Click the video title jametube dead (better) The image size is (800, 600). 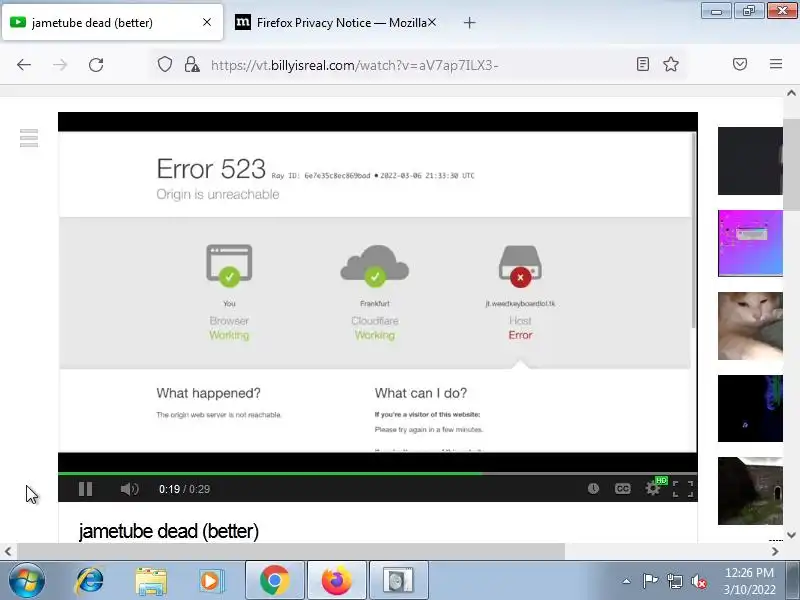pyautogui.click(x=168, y=531)
